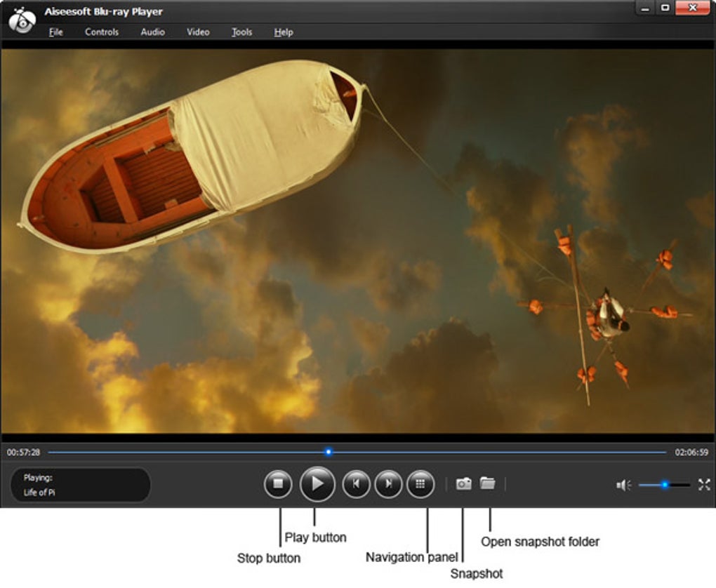This screenshot has height=588, width=716.
Task: Skip to the previous chapter
Action: click(x=356, y=483)
